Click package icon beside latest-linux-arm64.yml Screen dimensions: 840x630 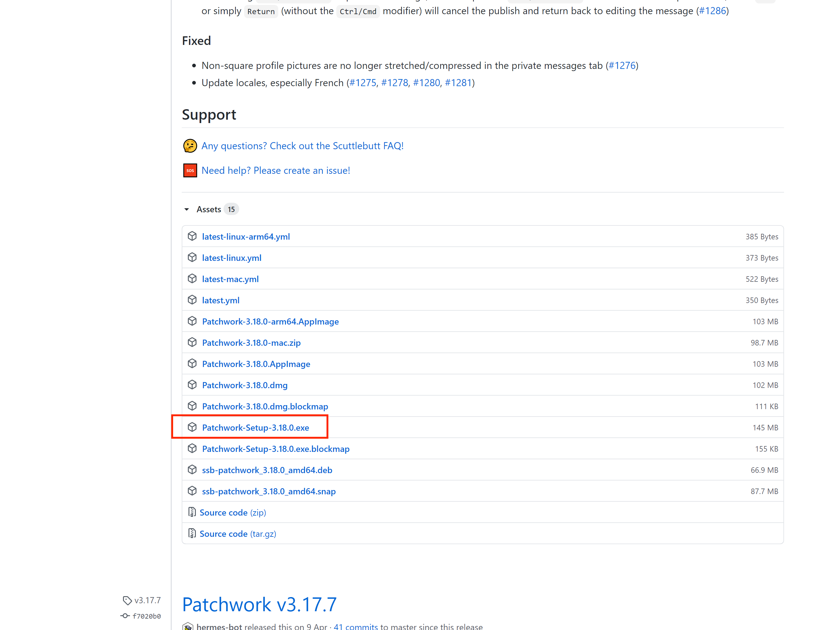click(x=192, y=236)
